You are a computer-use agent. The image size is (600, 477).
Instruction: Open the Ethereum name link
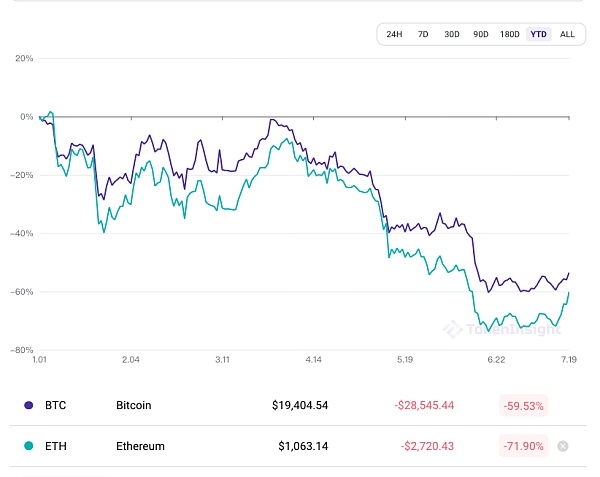140,446
